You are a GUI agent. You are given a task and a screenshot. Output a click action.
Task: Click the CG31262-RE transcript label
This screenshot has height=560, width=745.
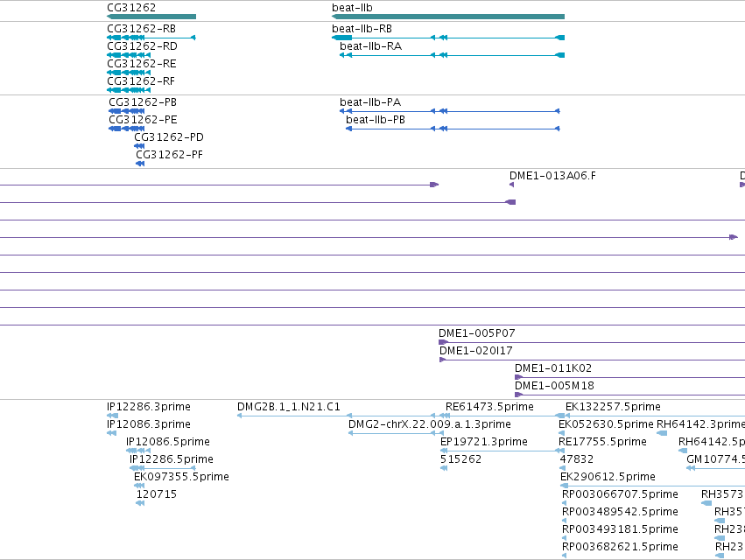[x=142, y=64]
